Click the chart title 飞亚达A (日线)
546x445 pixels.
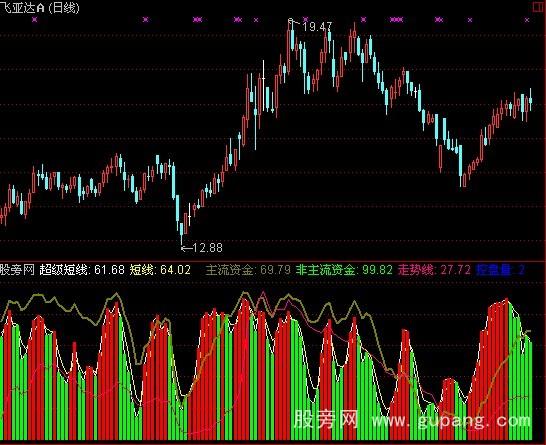[x=40, y=8]
